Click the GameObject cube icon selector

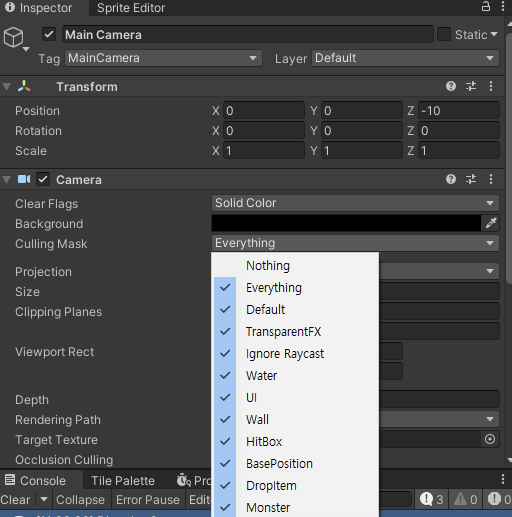[x=15, y=38]
